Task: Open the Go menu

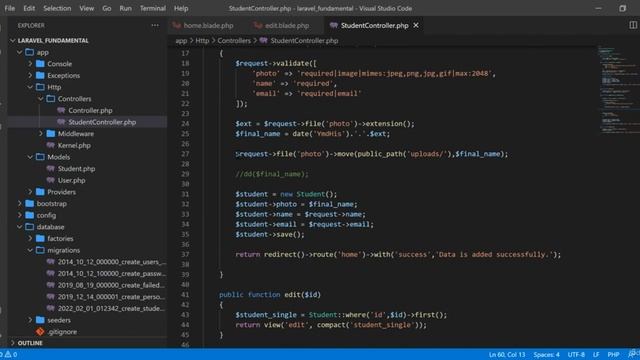Action: pos(107,8)
